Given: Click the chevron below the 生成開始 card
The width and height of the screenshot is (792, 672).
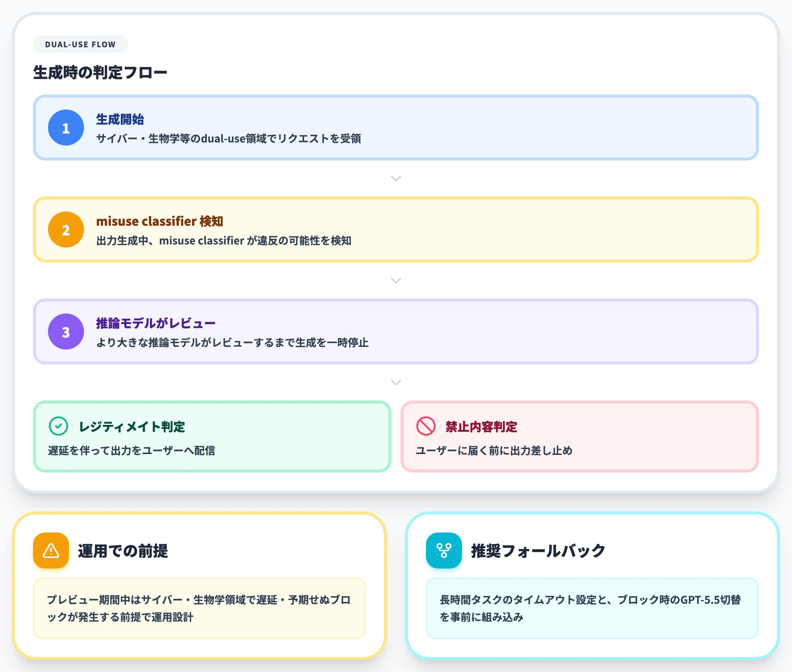Looking at the screenshot, I should click(x=396, y=178).
